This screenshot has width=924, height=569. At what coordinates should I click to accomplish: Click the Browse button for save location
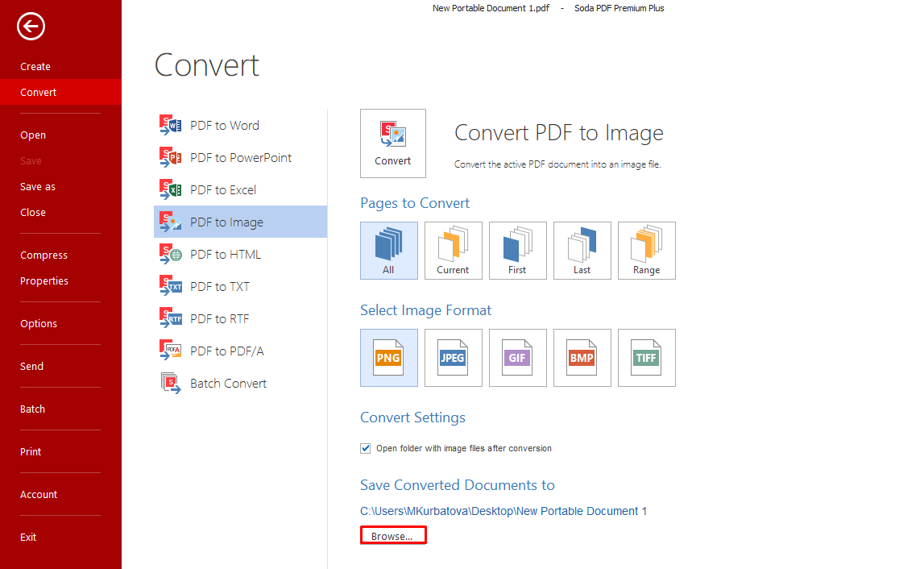tap(393, 534)
